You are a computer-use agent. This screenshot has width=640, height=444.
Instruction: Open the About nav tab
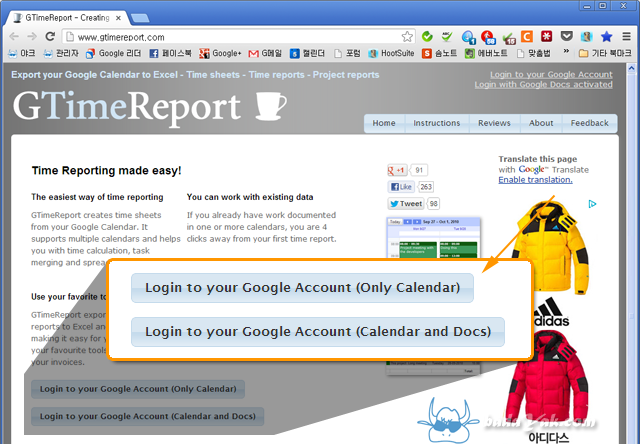[541, 123]
